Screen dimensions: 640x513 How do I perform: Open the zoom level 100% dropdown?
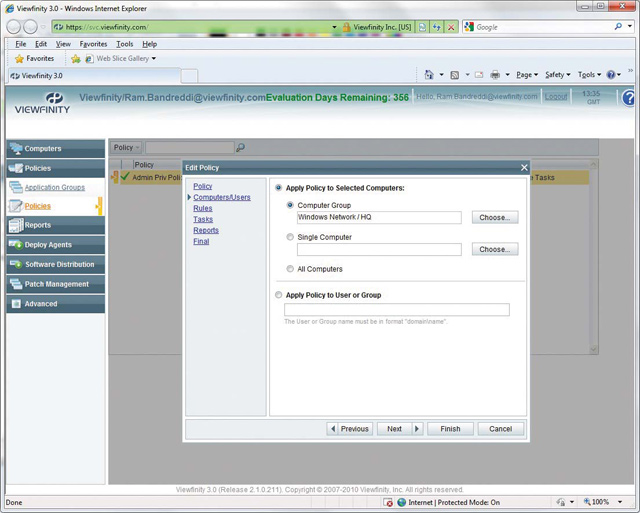point(620,502)
